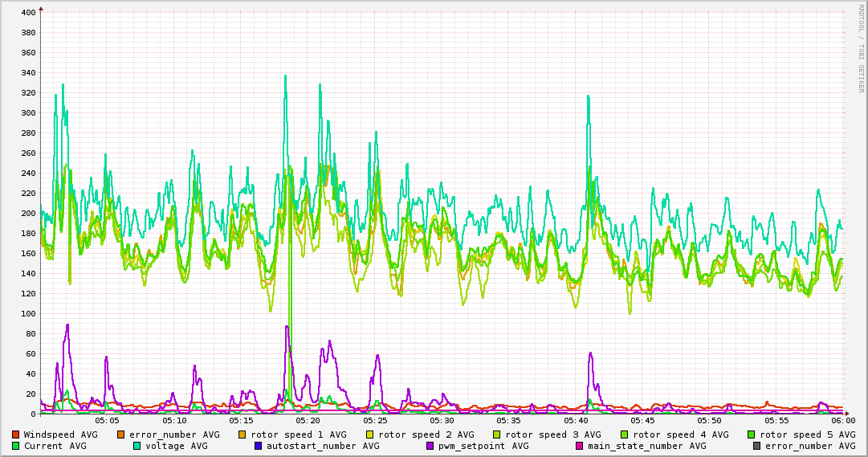Select the rotor speed 1 AVG color swatch
The width and height of the screenshot is (868, 457).
[x=242, y=435]
